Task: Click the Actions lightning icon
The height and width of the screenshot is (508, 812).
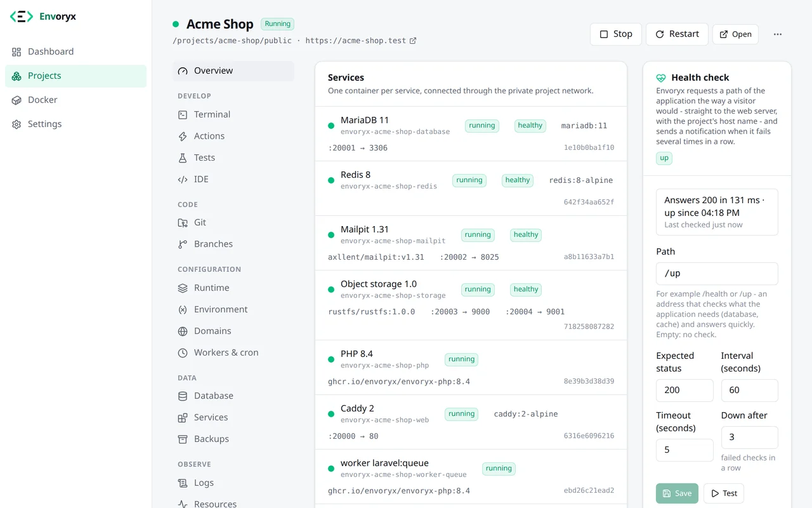Action: pyautogui.click(x=183, y=137)
